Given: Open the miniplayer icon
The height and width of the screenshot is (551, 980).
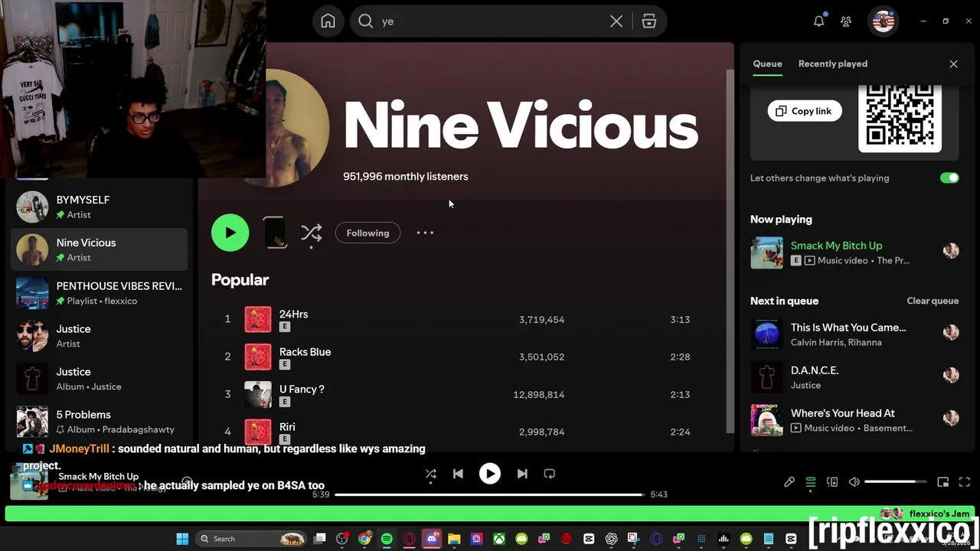Looking at the screenshot, I should (943, 482).
